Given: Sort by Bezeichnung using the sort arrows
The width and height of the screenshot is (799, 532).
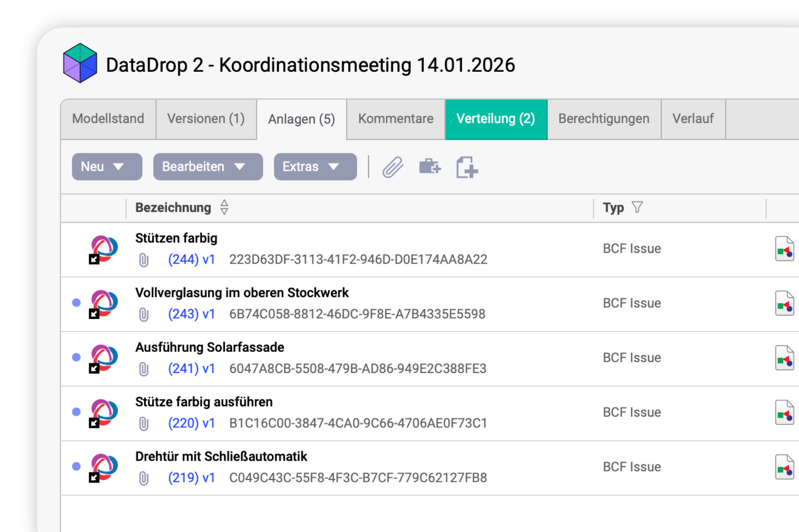Looking at the screenshot, I should pyautogui.click(x=224, y=207).
